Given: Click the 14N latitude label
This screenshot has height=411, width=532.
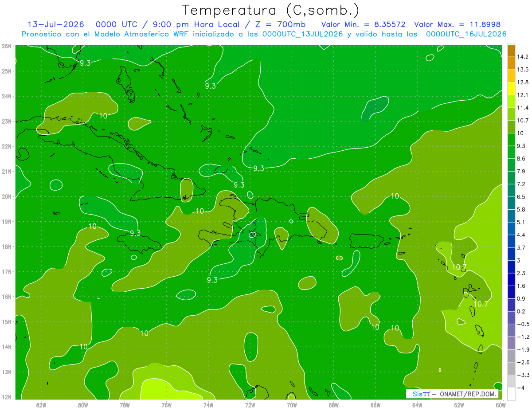Looking at the screenshot, I should point(7,347).
